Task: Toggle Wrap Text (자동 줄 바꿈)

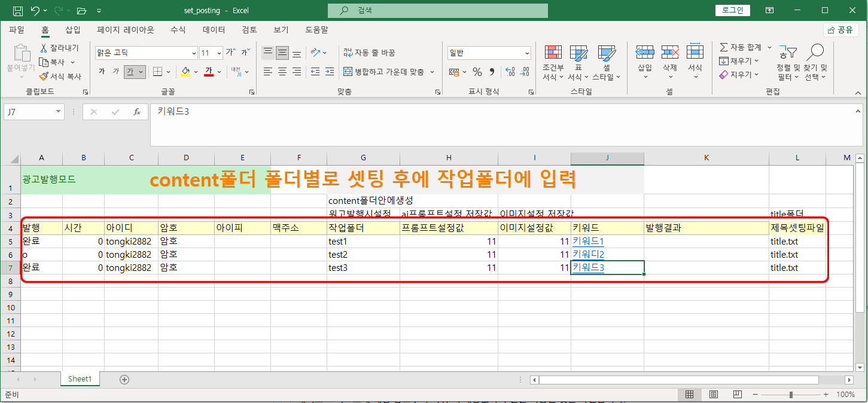Action: (x=369, y=53)
